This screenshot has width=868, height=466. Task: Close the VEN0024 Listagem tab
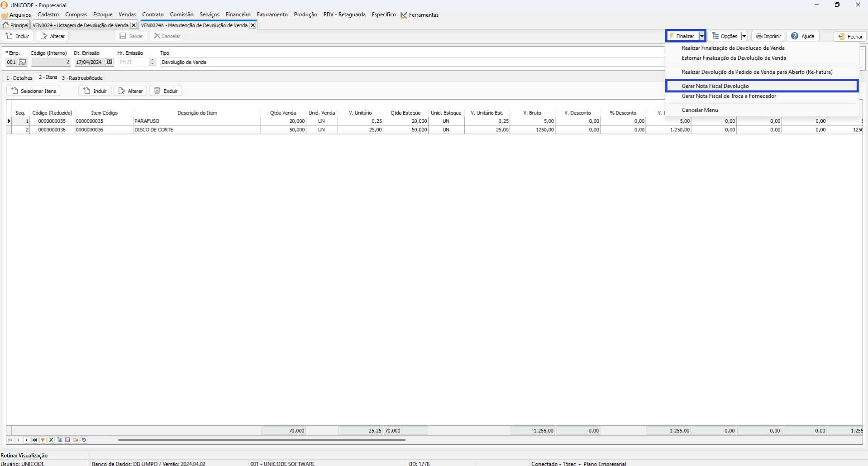pos(134,25)
